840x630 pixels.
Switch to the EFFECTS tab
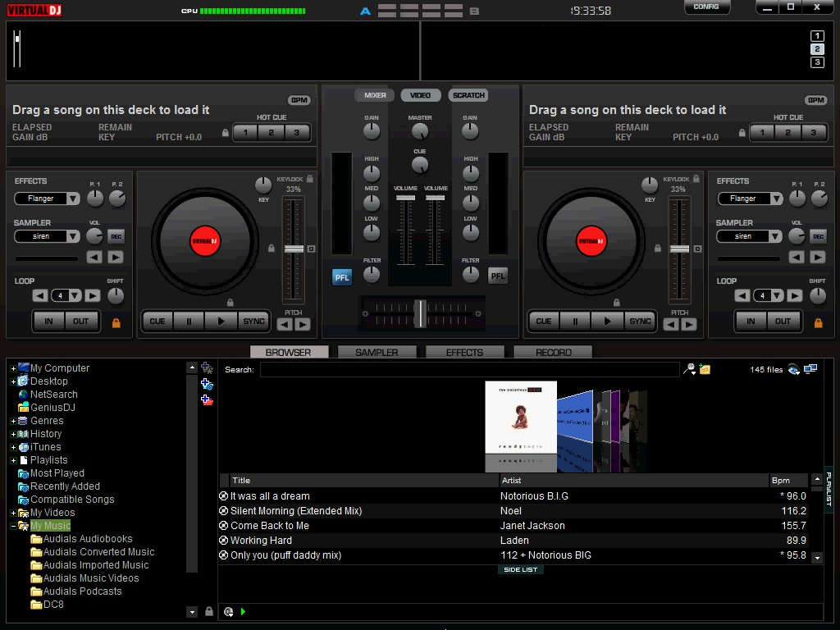[464, 352]
